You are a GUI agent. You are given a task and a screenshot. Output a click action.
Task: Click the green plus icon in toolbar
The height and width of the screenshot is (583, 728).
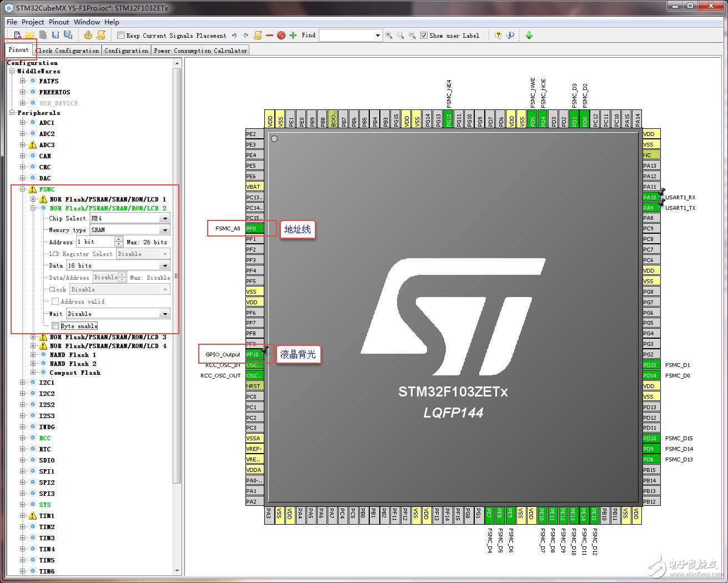[x=293, y=36]
